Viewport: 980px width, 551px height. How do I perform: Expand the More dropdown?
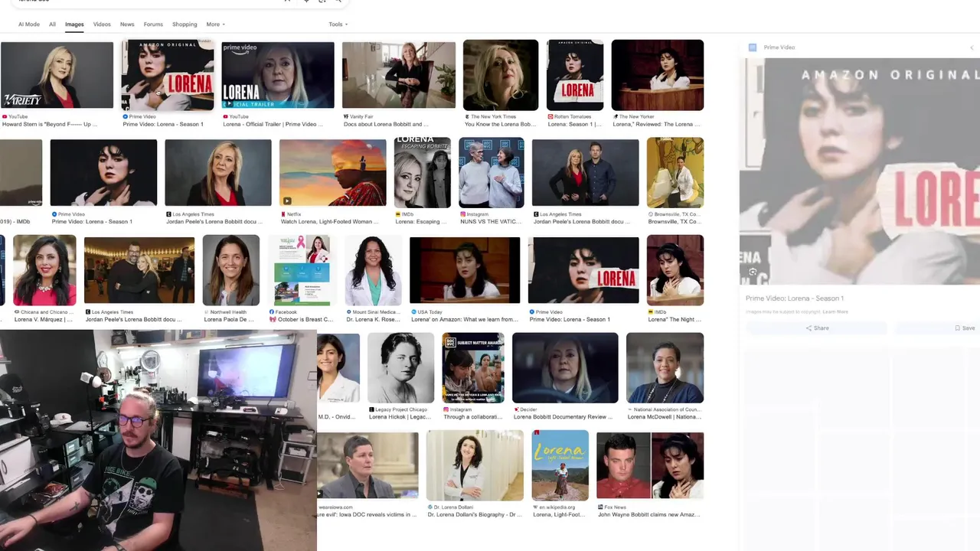[x=215, y=24]
